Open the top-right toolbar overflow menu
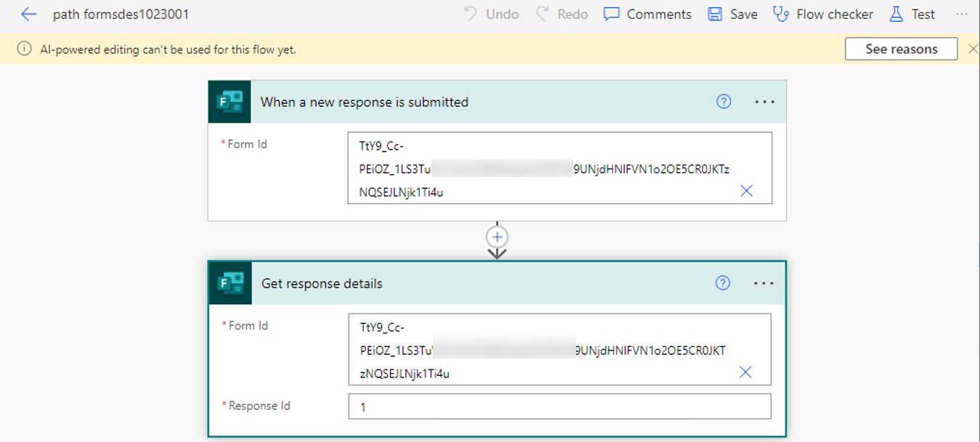The image size is (980, 442). pyautogui.click(x=962, y=15)
